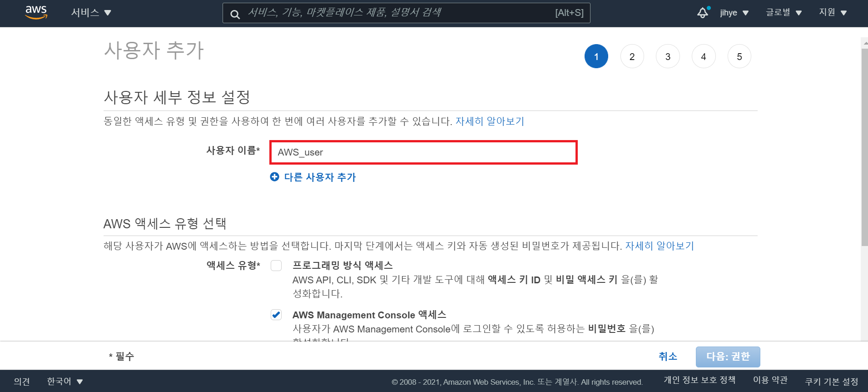Click the plus icon to add another user
Image resolution: width=868 pixels, height=392 pixels.
click(274, 177)
